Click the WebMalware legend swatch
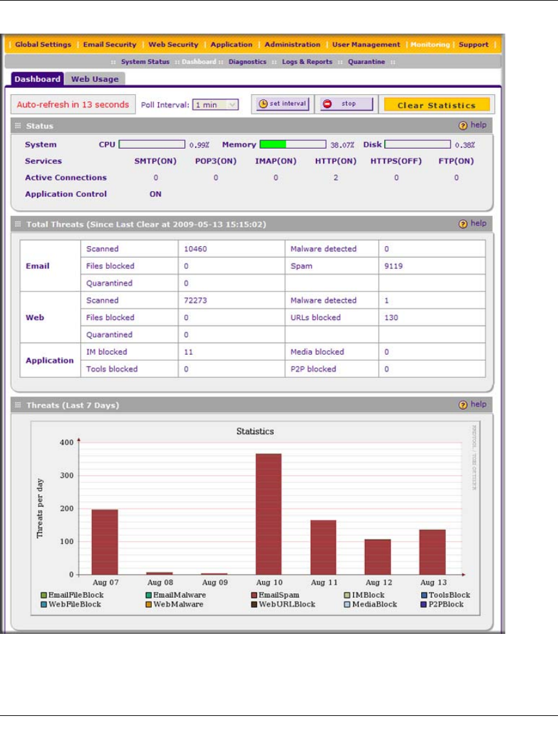This screenshot has height=756, width=558. click(x=149, y=605)
